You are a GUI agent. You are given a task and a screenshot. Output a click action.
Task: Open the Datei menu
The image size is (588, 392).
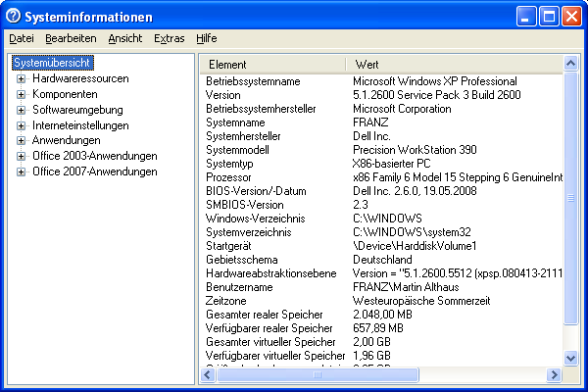point(21,39)
